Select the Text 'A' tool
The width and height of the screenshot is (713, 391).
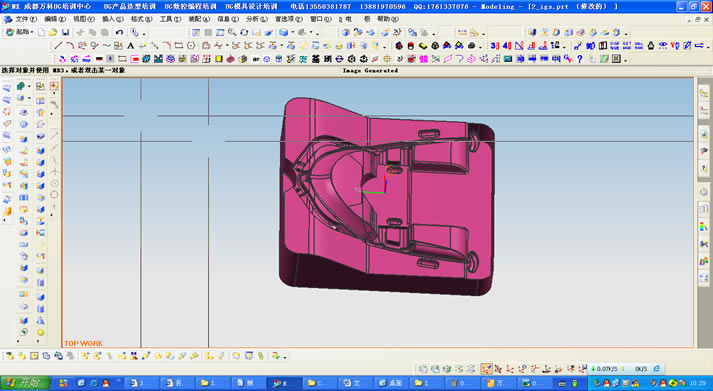pyautogui.click(x=131, y=45)
